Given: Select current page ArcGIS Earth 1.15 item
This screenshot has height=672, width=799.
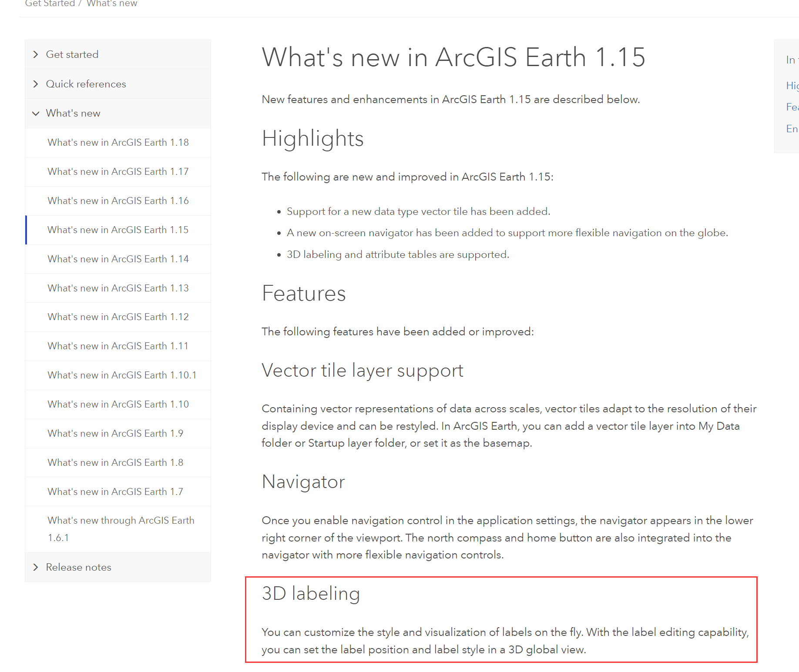Looking at the screenshot, I should 118,230.
